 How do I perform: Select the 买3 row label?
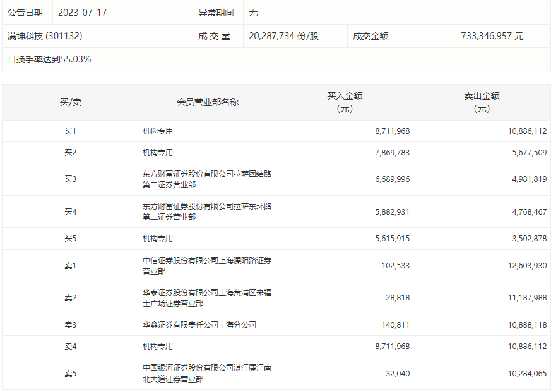[70, 179]
